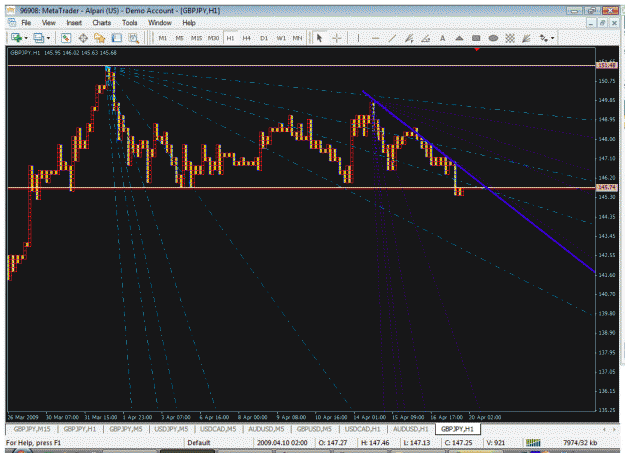The width and height of the screenshot is (625, 453).
Task: Open the Window menu
Action: click(160, 23)
